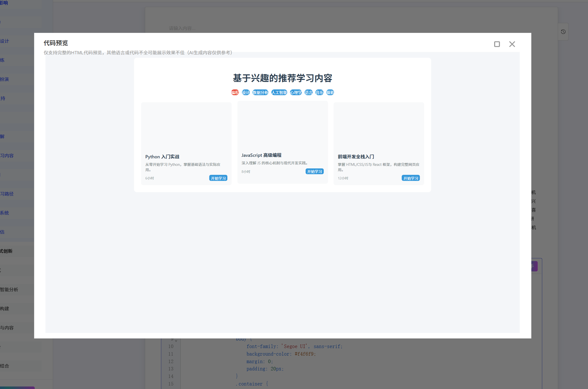Open 智能分析 in the sidebar

tap(9, 289)
